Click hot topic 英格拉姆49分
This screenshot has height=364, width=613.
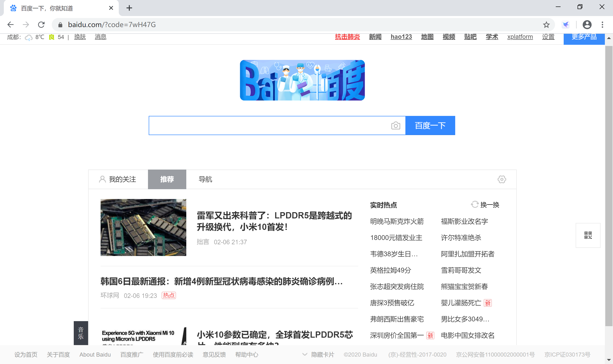click(390, 270)
